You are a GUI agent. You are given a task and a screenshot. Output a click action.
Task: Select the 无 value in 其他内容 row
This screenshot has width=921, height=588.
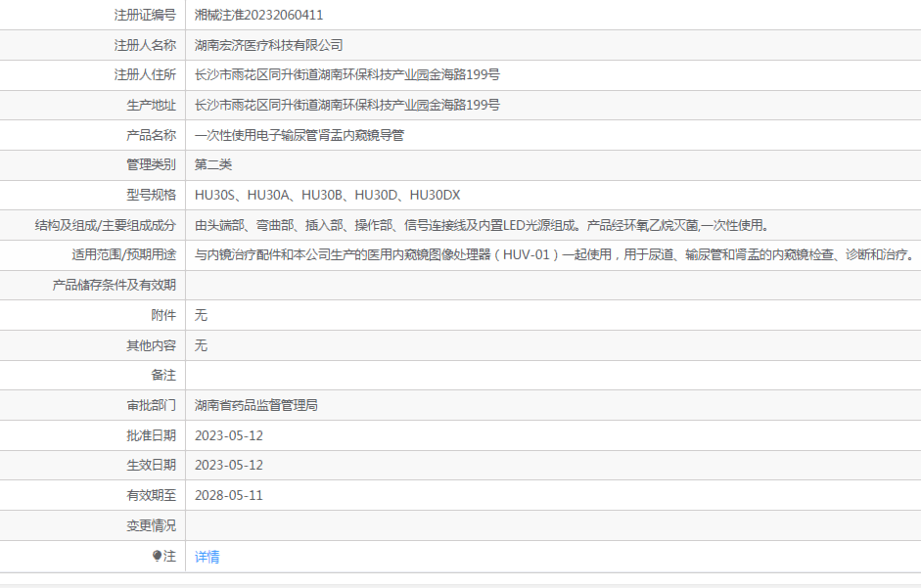(201, 345)
